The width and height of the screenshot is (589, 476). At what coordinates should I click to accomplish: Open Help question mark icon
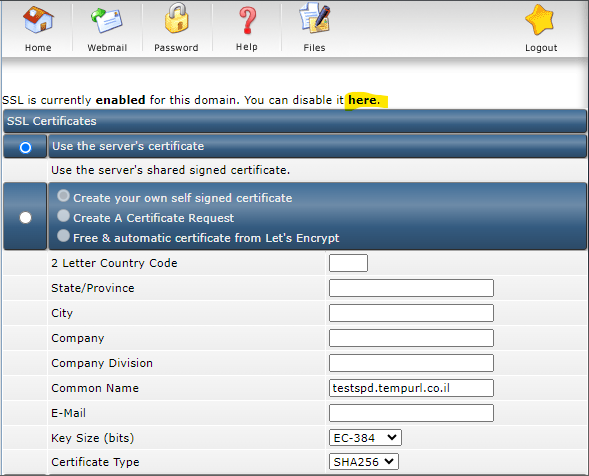coord(247,21)
